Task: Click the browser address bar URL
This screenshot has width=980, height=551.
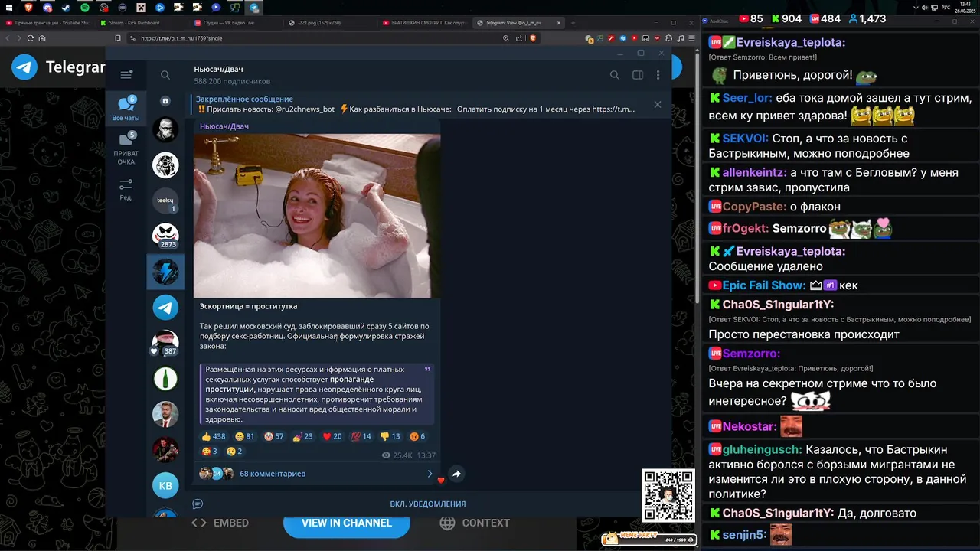Action: [181, 38]
